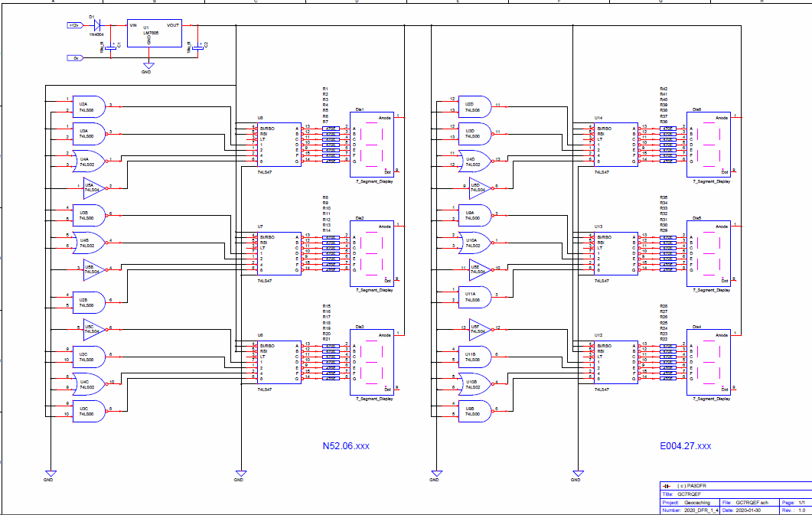This screenshot has height=515, width=812.
Task: Select the U8 74LS47 decoder chip
Action: point(279,145)
